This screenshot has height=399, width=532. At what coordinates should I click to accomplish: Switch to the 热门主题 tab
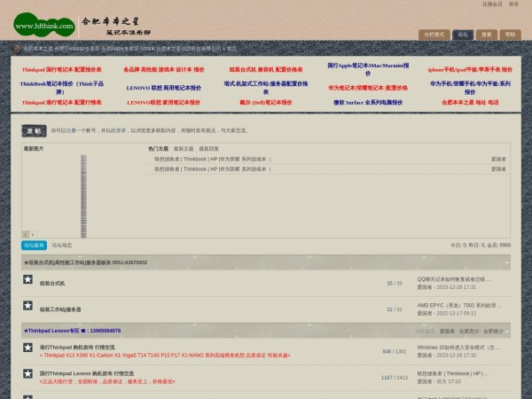click(x=158, y=149)
